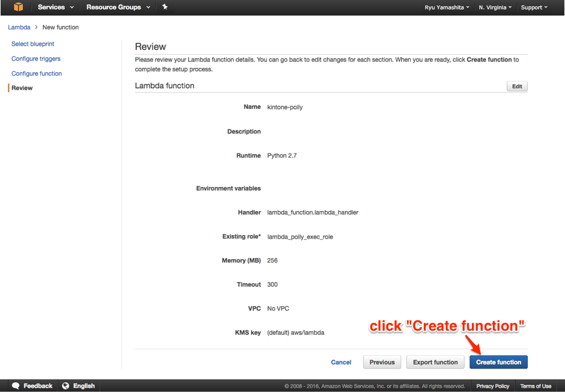The height and width of the screenshot is (392, 565).
Task: Click the Feedback label in footer
Action: 38,385
